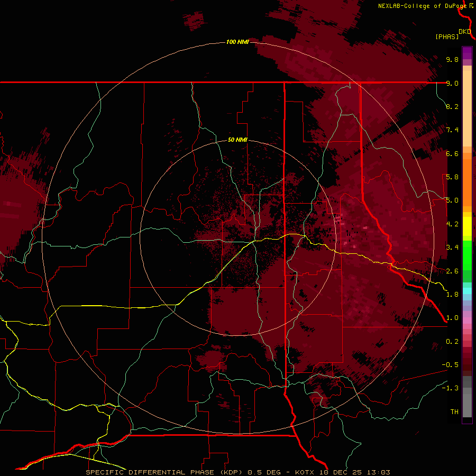Click the 13:03 timestamp
Screen dimensions: 476x476
pos(378,472)
